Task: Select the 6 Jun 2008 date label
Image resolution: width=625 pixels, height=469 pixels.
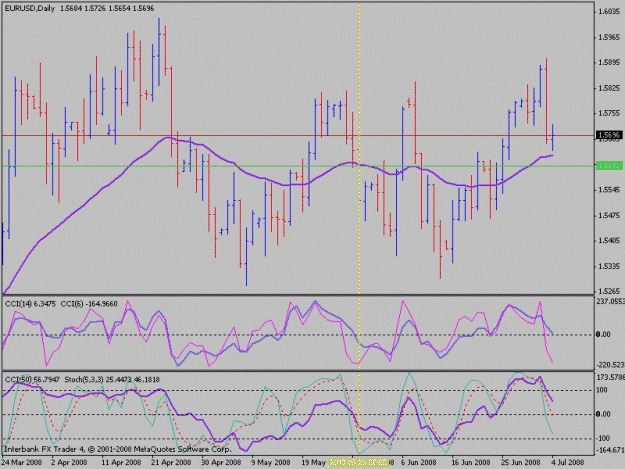Action: click(419, 462)
